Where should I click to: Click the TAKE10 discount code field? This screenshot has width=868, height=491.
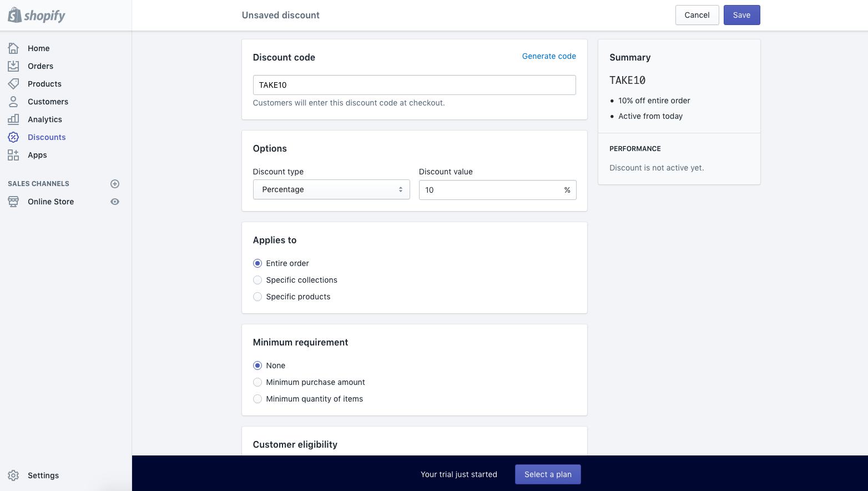(414, 85)
